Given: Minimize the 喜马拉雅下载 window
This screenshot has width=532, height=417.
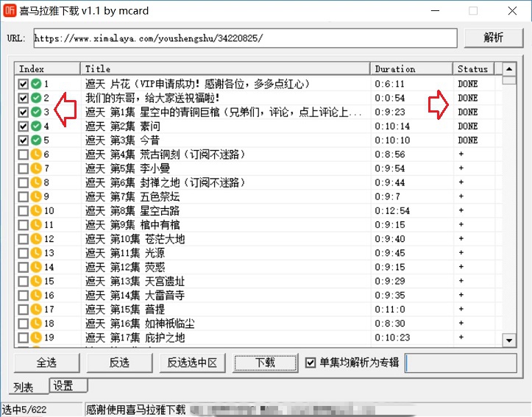Looking at the screenshot, I should 436,11.
